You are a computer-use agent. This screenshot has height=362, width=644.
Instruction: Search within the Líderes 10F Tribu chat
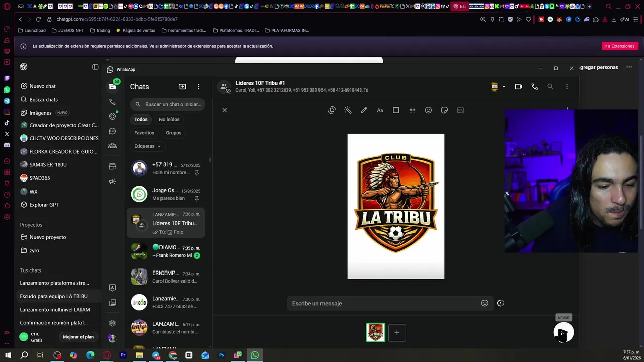(550, 87)
